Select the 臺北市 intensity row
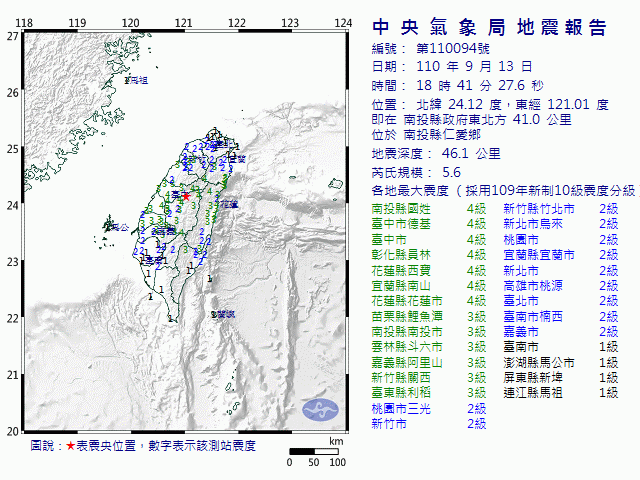This screenshot has height=480, width=640. point(561,301)
